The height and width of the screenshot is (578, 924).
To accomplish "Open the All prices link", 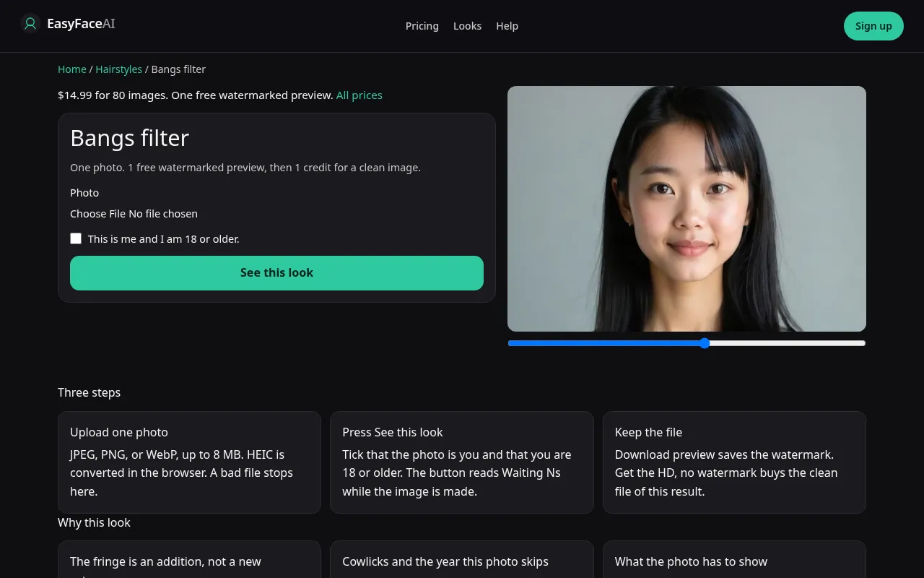I will [x=359, y=95].
